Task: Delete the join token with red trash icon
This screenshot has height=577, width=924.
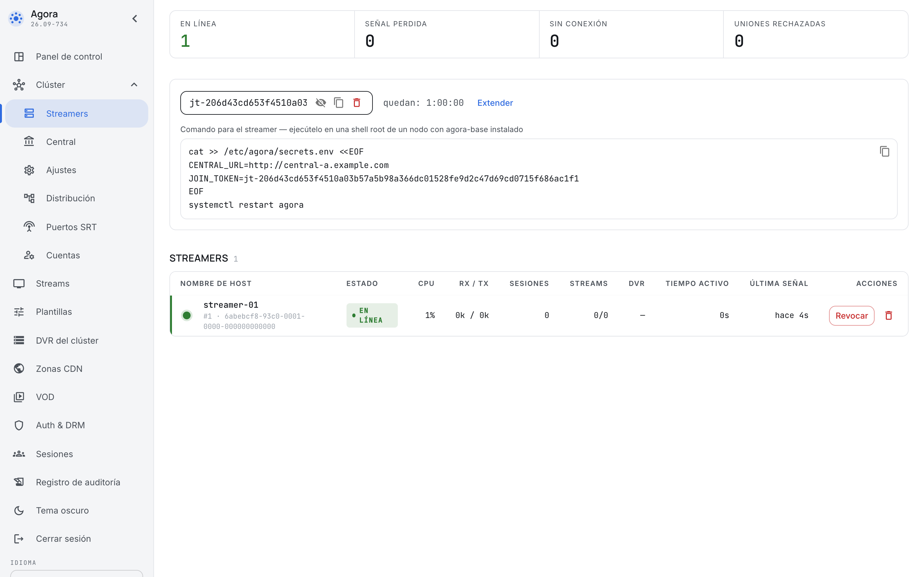Action: (x=357, y=103)
